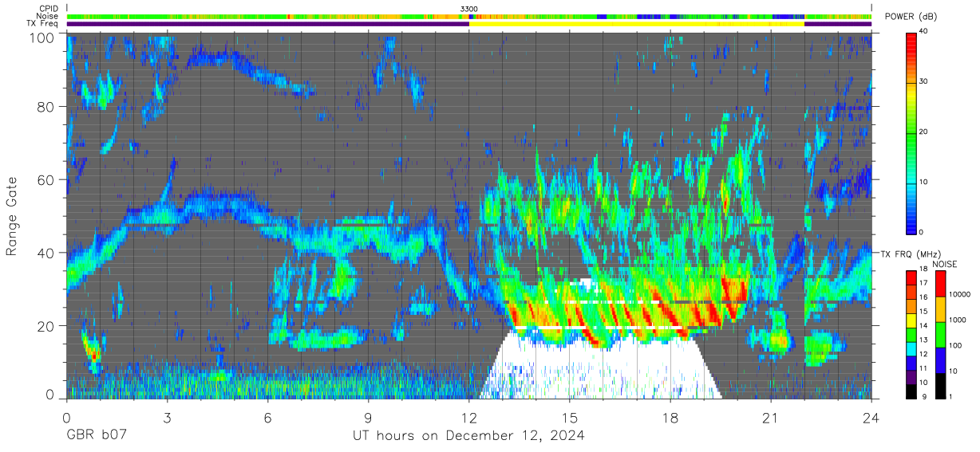This screenshot has width=980, height=452.
Task: Click the UT hours on December 12, 2024 title
Action: click(x=468, y=436)
